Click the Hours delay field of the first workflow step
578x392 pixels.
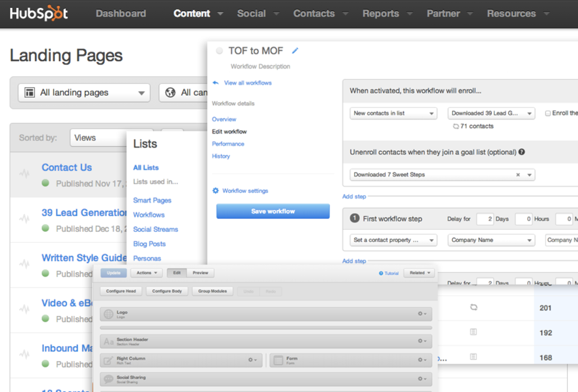click(524, 219)
